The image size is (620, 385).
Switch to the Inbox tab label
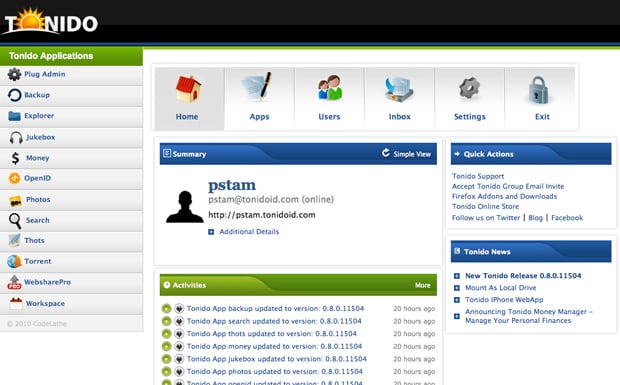tap(399, 117)
